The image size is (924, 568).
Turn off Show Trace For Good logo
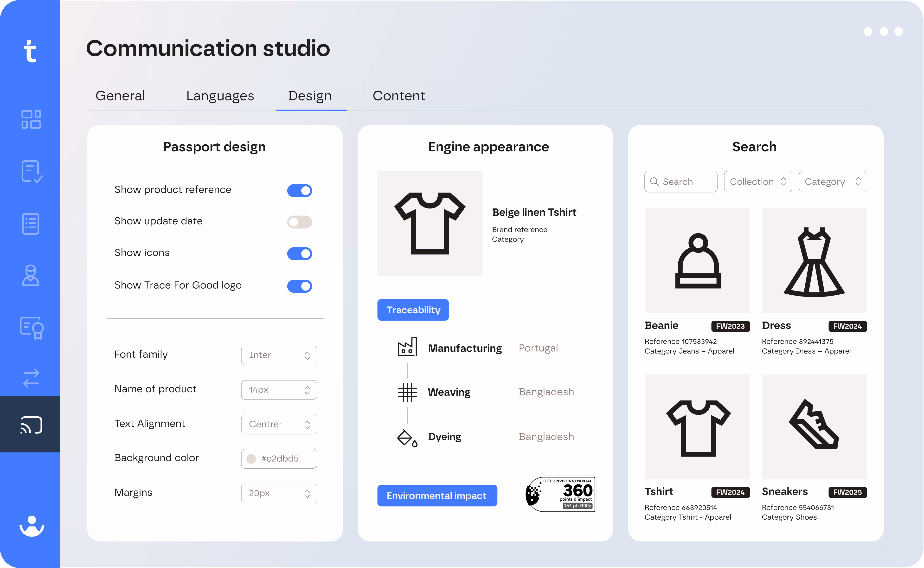pyautogui.click(x=299, y=286)
